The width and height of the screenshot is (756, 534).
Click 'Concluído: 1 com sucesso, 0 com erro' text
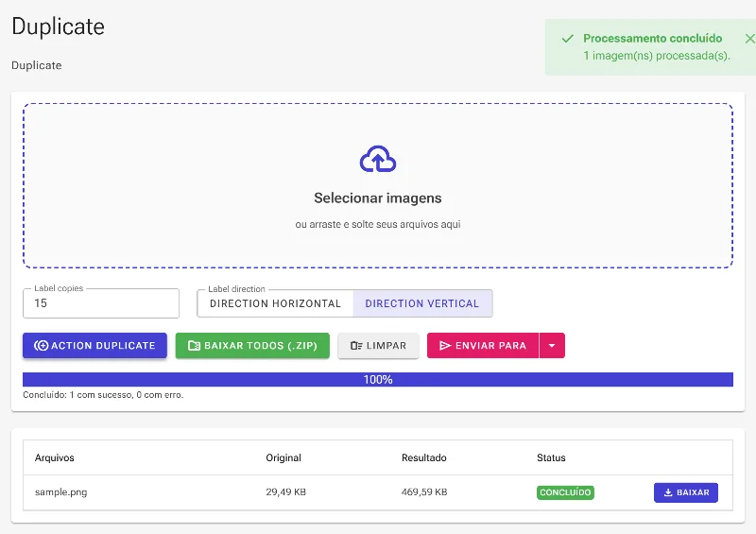tap(103, 394)
